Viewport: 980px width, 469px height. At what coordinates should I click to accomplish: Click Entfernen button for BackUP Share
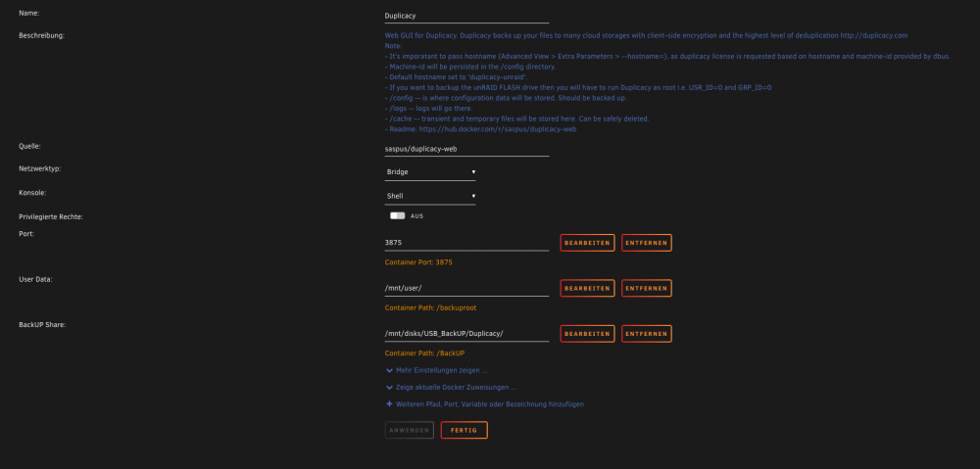[646, 334]
